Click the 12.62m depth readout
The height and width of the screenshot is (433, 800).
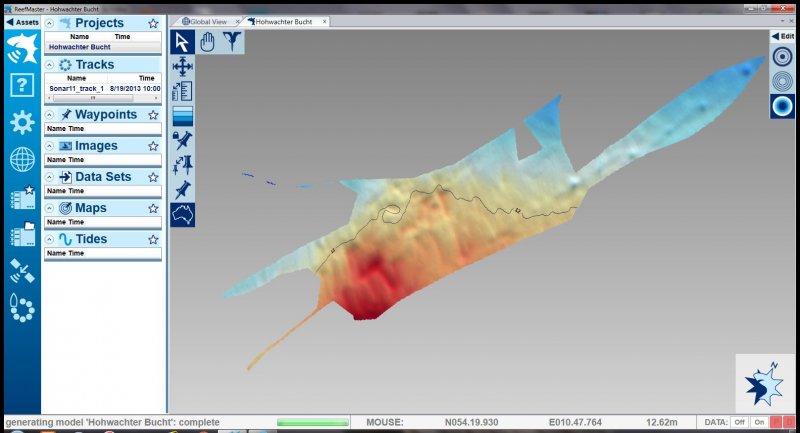click(x=662, y=422)
